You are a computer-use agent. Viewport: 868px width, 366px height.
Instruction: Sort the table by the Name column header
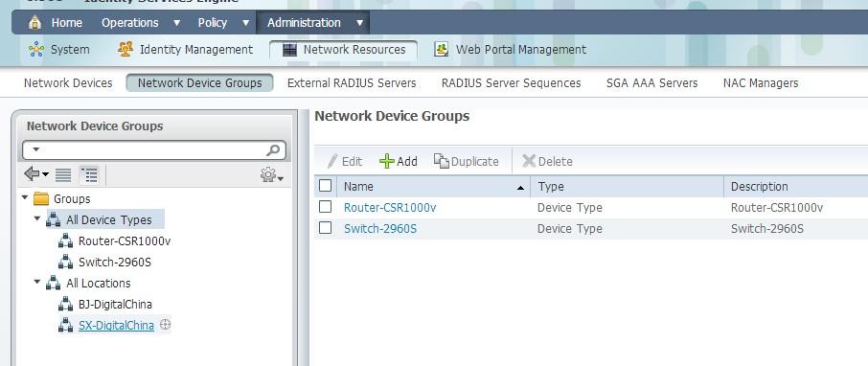pos(358,187)
